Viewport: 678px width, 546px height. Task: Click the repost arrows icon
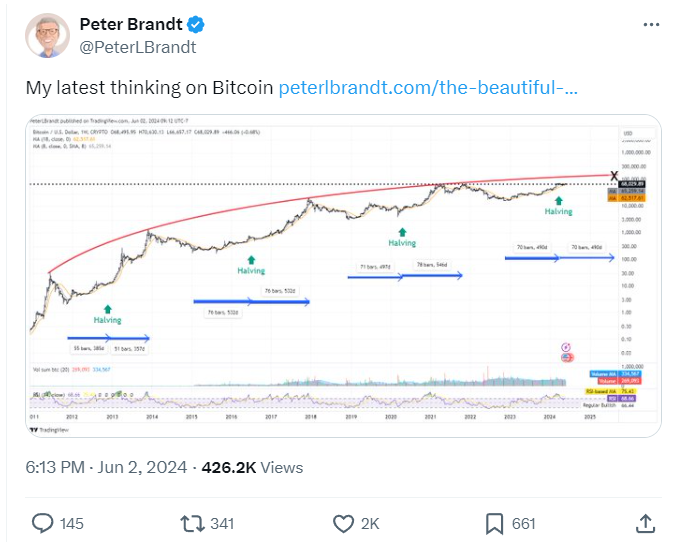(x=192, y=523)
